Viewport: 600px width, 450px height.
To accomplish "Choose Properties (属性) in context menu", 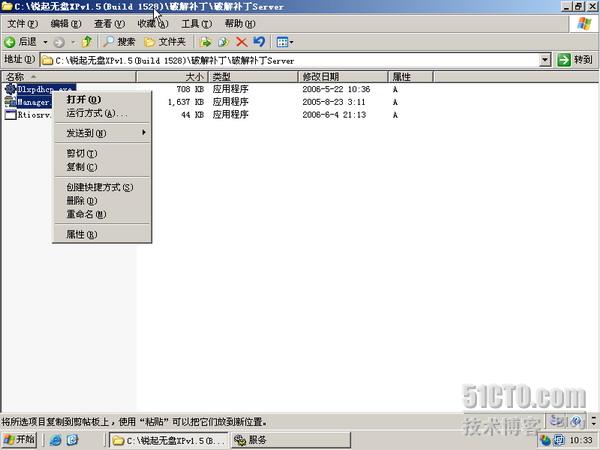I will coord(102,234).
